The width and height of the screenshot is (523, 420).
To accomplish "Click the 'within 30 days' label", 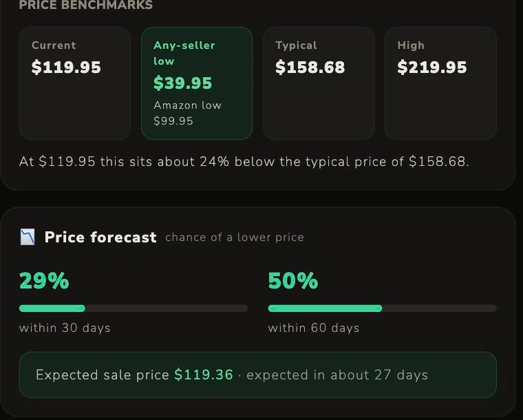I will [65, 328].
